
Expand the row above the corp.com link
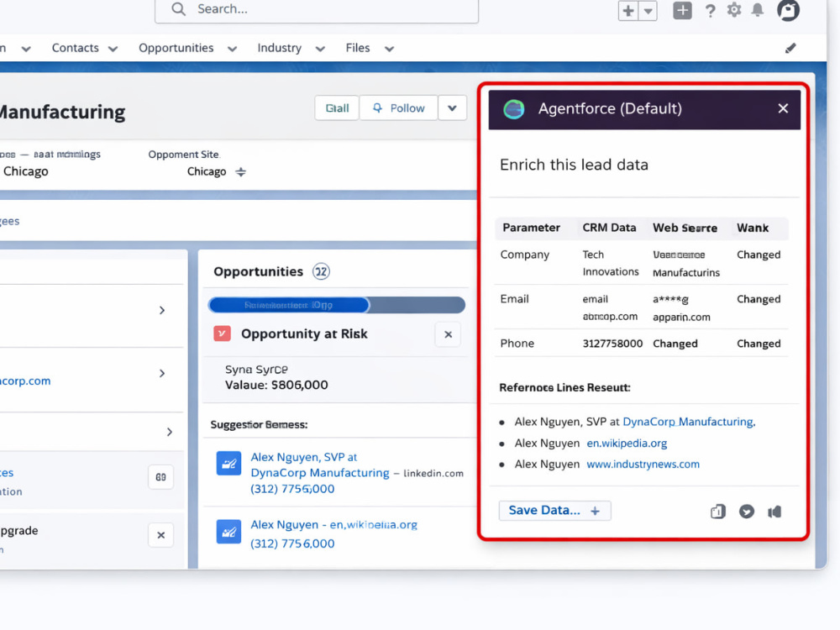[162, 310]
